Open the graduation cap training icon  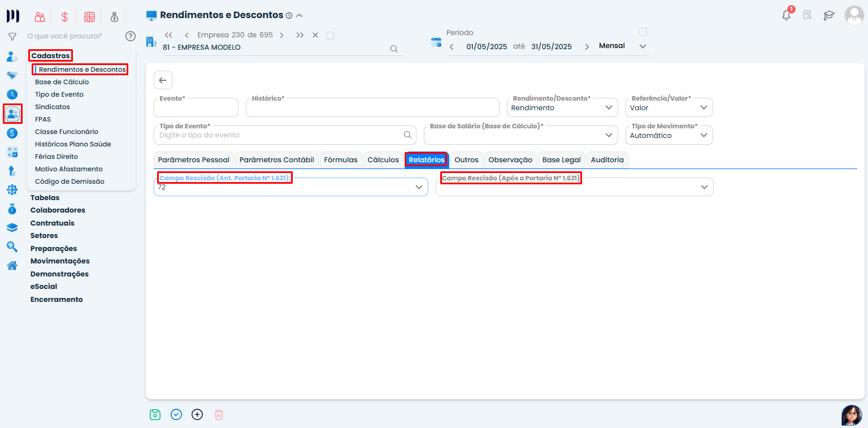tap(829, 15)
